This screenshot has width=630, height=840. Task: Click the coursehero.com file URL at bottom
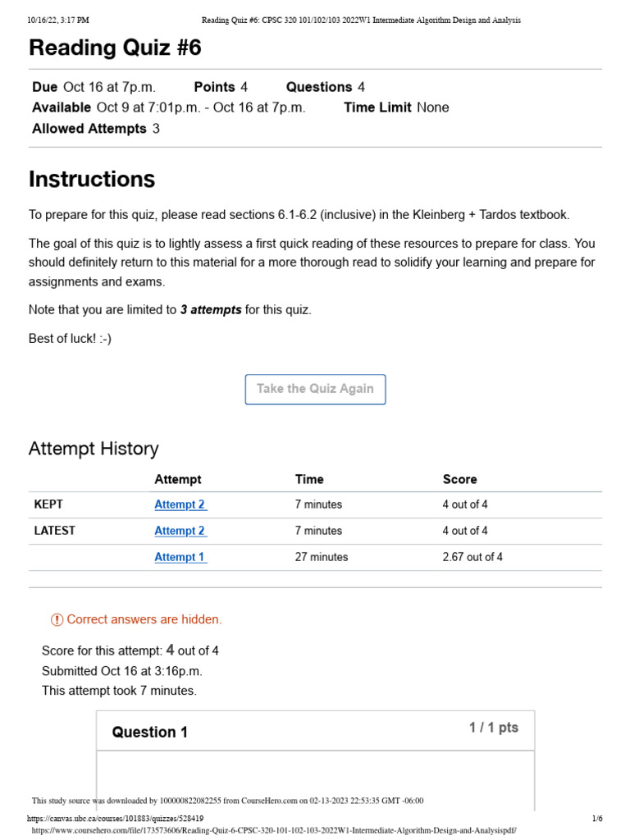[x=274, y=830]
